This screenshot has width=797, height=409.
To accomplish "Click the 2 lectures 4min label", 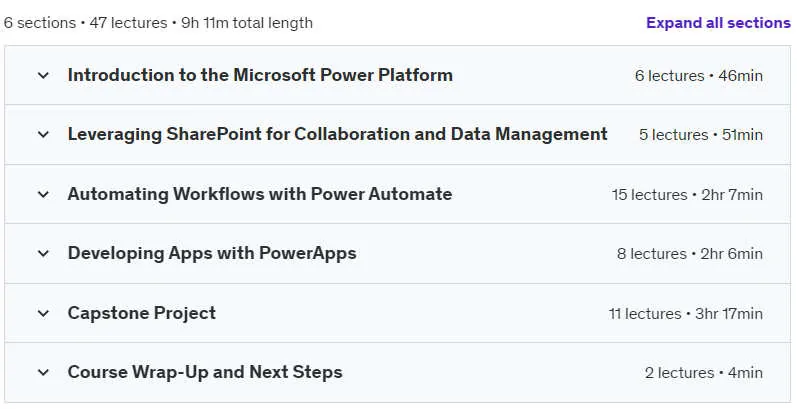I will tap(704, 373).
